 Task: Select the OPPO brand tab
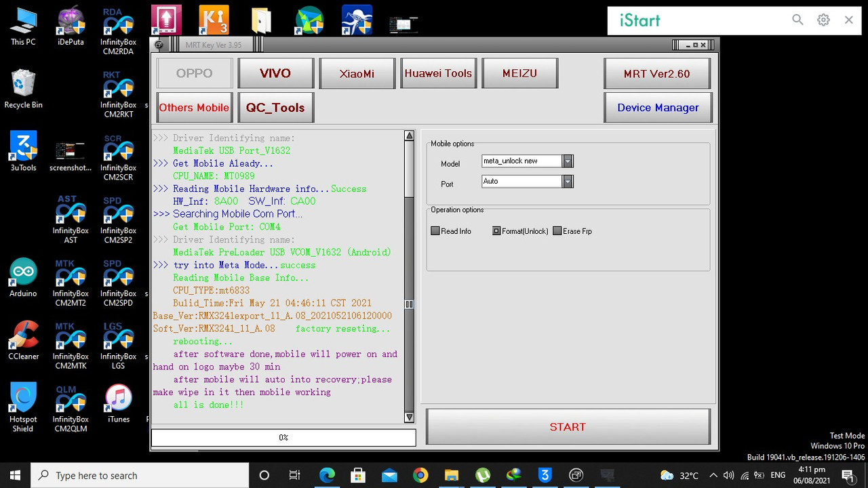(x=195, y=73)
